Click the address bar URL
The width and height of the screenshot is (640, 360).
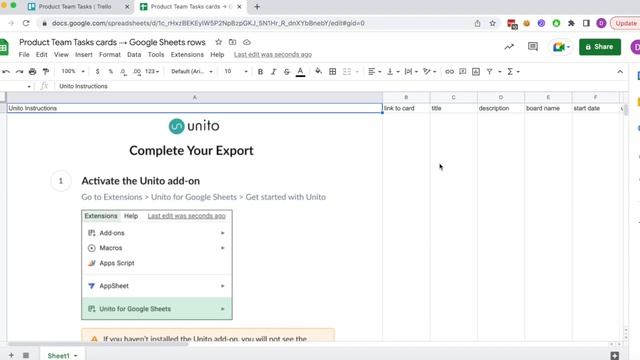(208, 23)
